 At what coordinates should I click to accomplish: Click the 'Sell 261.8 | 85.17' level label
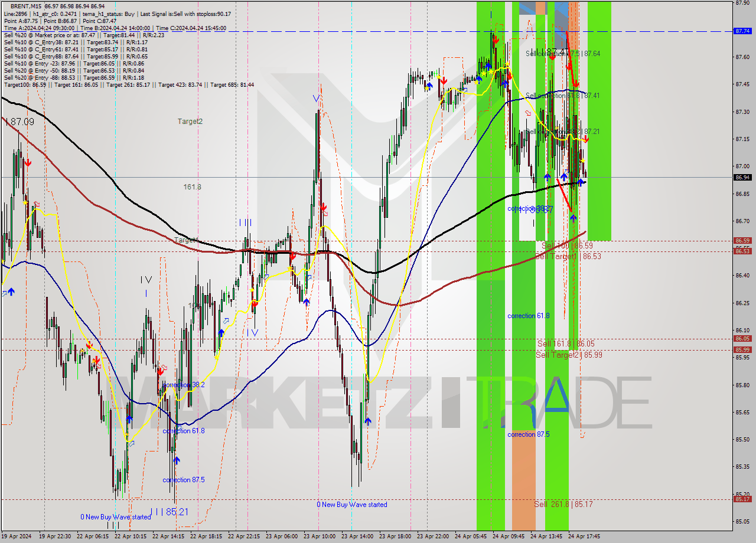point(563,504)
